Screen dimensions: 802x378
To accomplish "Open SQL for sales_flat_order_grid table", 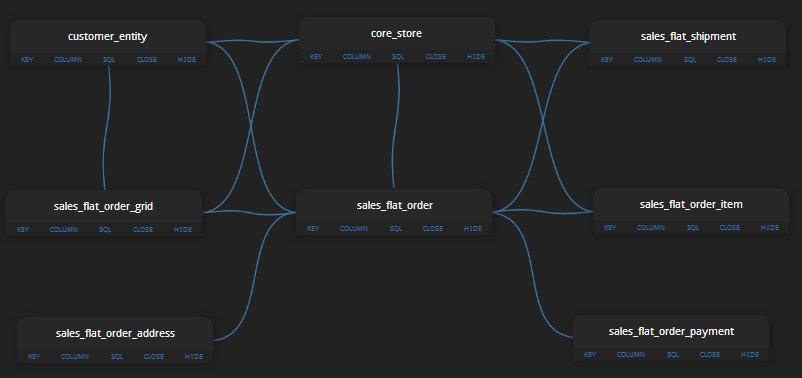I will [105, 230].
